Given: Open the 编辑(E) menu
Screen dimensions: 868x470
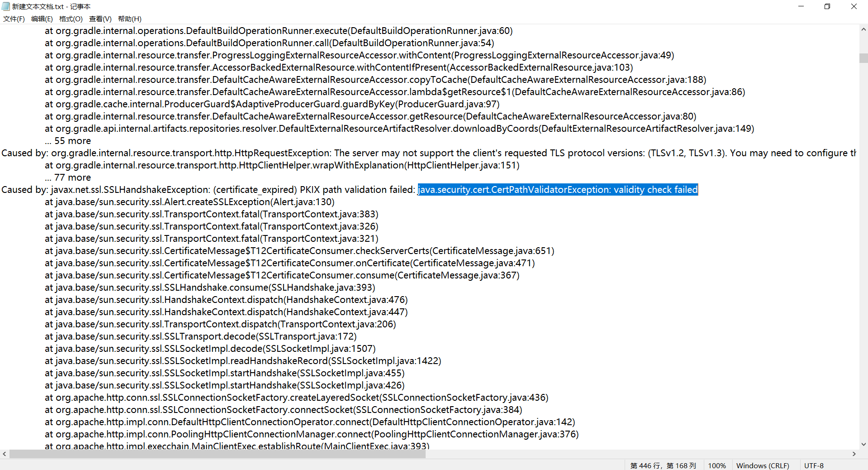Looking at the screenshot, I should 42,19.
